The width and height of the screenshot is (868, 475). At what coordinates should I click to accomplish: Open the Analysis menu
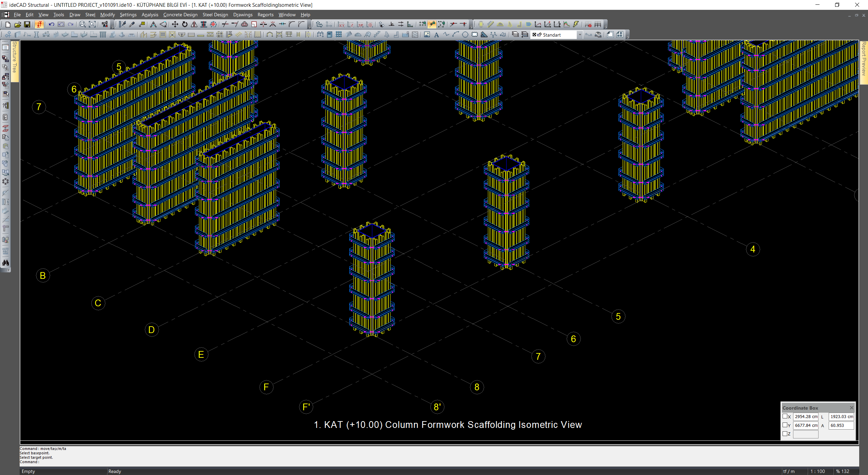pos(150,15)
